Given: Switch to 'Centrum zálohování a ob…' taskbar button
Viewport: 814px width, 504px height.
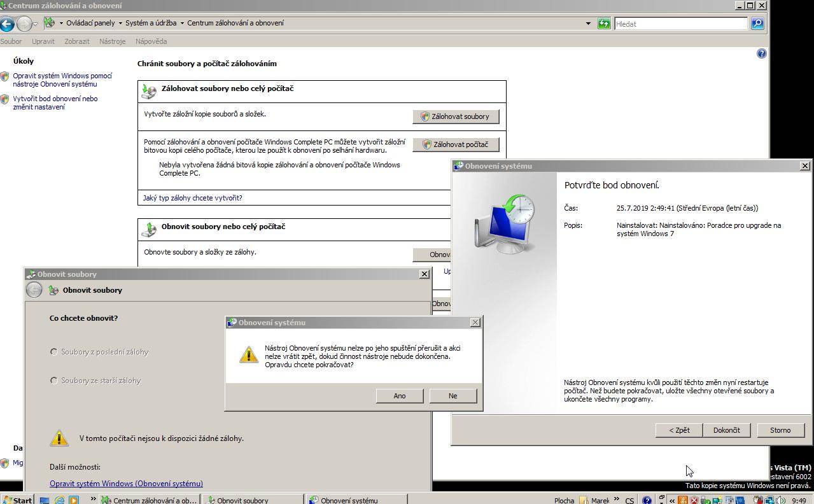Looking at the screenshot, I should point(150,500).
